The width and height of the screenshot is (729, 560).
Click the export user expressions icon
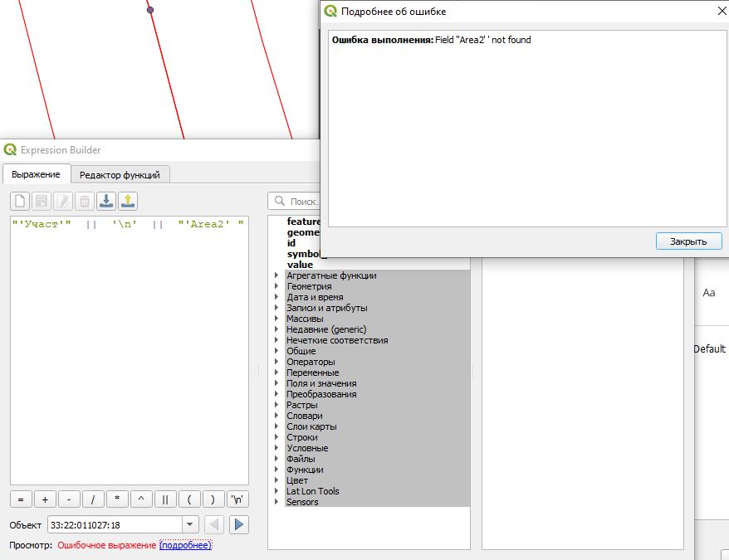tap(128, 201)
